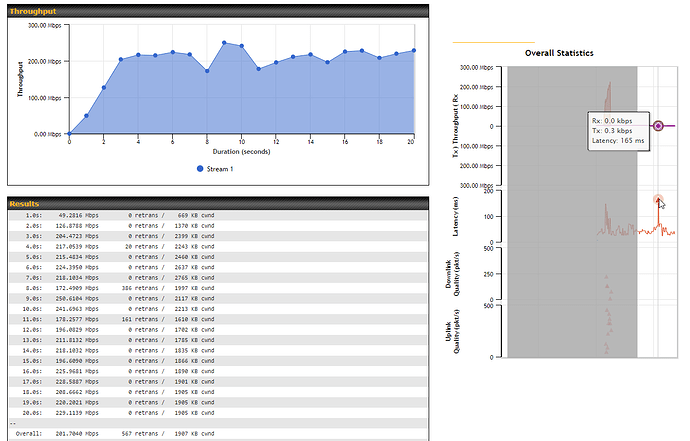Click the data point at 11 seconds
This screenshot has width=690, height=441.
point(259,69)
